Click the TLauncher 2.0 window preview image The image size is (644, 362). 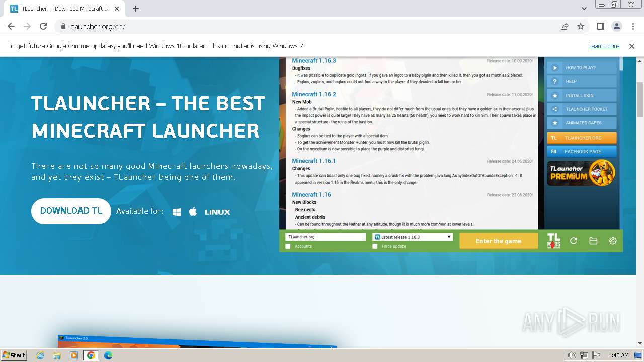(x=197, y=341)
